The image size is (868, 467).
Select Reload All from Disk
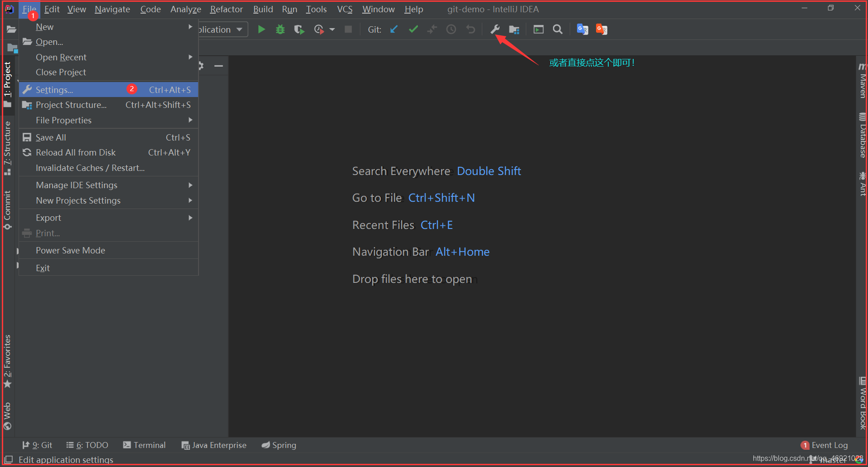click(x=109, y=152)
